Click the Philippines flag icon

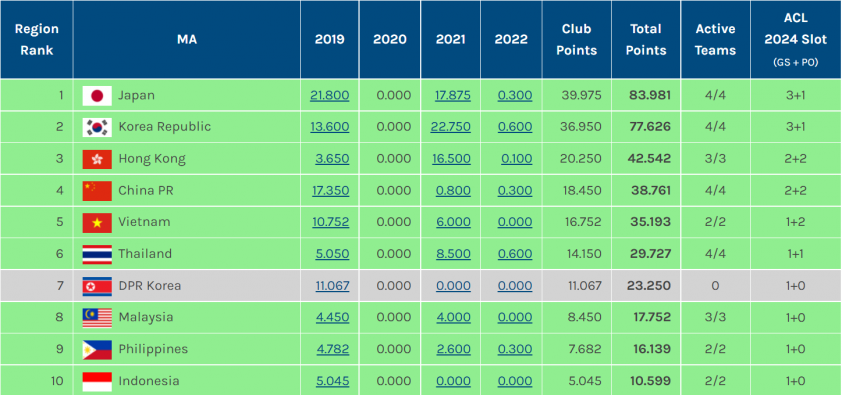click(97, 349)
